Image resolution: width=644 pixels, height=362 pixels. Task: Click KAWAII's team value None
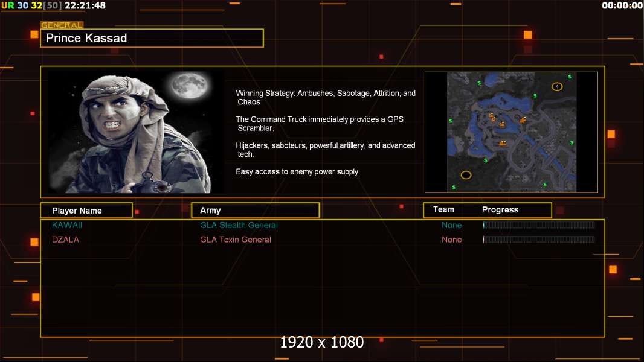(x=451, y=225)
